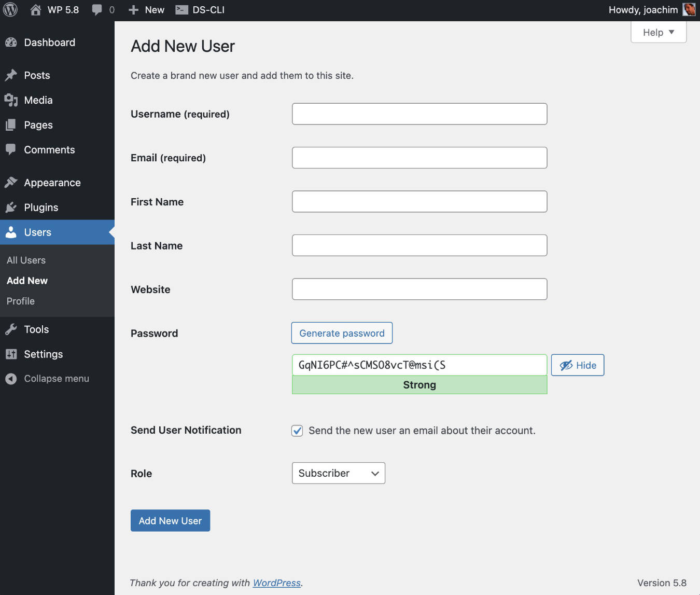Click Generate password

(x=342, y=333)
